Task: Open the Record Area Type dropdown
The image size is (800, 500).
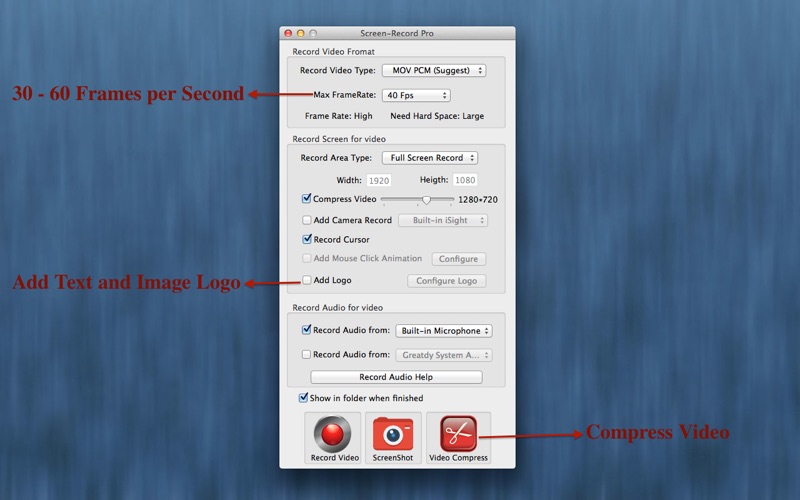Action: point(430,158)
